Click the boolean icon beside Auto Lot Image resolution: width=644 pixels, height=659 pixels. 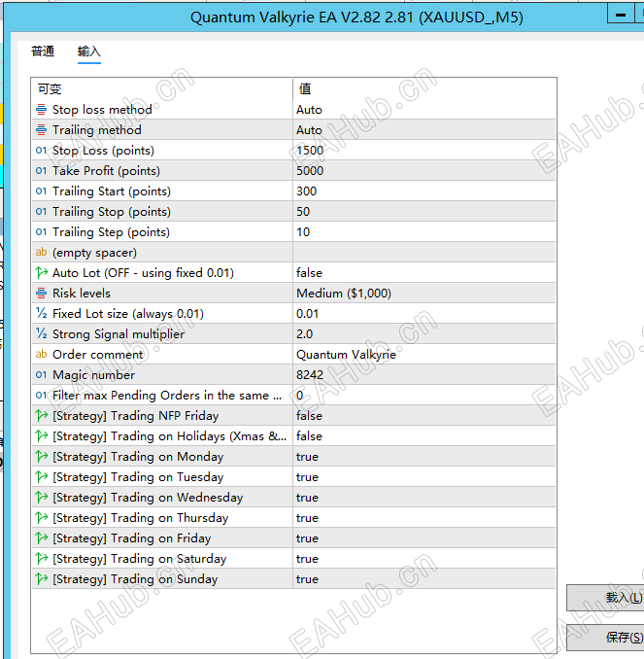pos(41,273)
